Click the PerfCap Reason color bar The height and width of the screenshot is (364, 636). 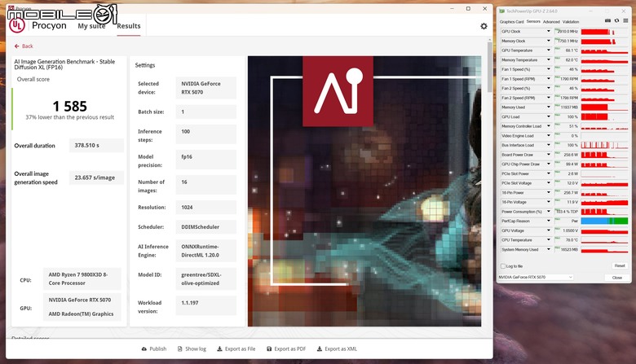pyautogui.click(x=604, y=221)
